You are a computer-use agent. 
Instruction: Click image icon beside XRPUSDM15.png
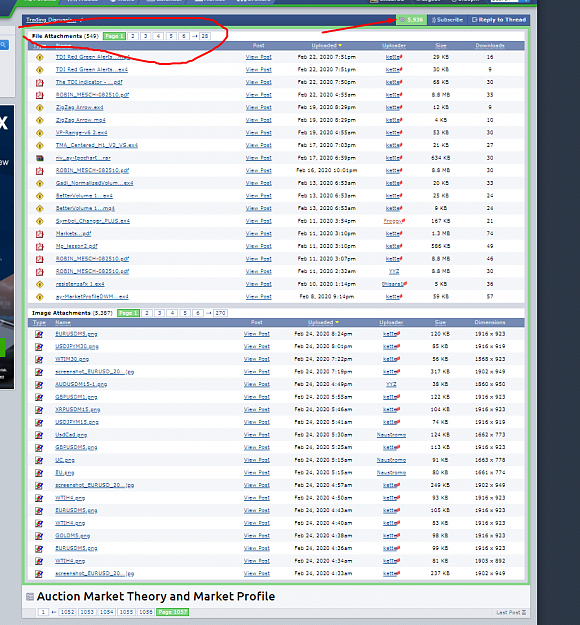(39, 410)
